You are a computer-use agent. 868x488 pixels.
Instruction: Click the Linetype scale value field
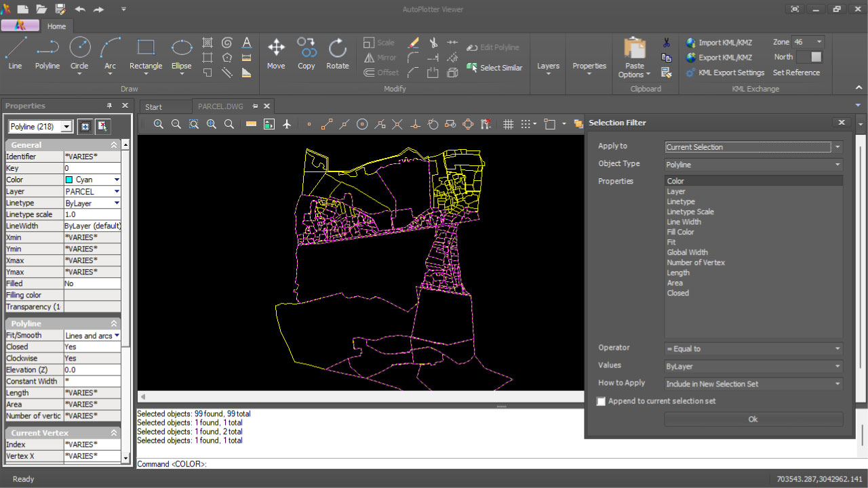[92, 214]
